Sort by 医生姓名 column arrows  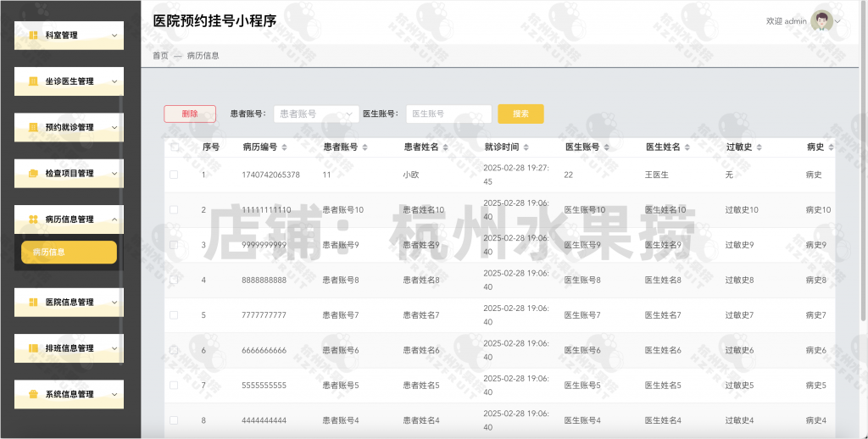tap(687, 147)
